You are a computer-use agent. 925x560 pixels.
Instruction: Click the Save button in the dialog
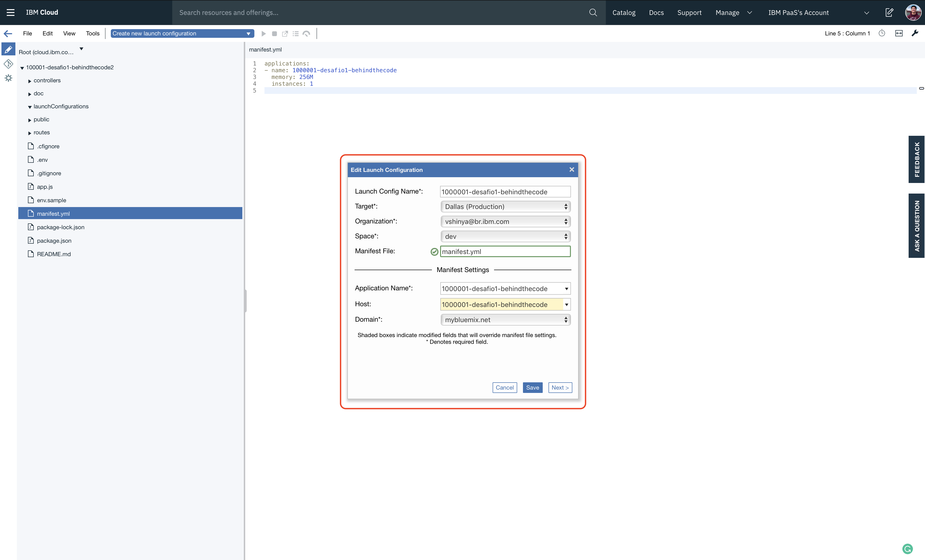click(532, 387)
